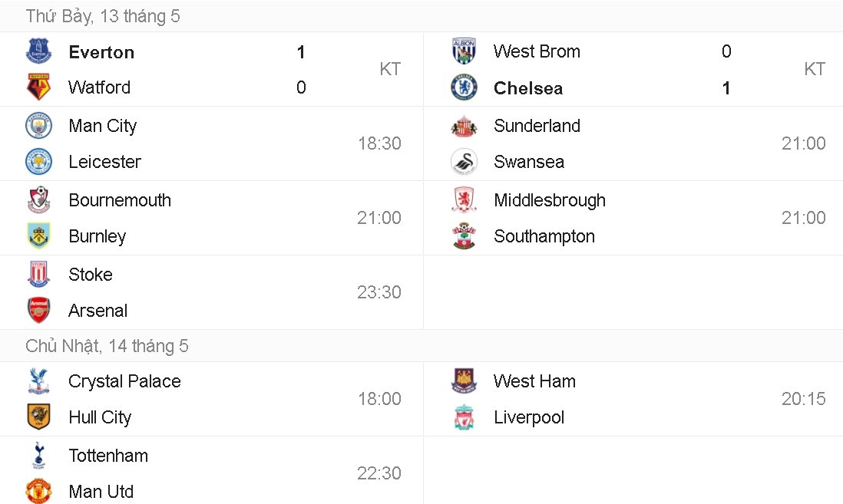Click the Liverpool club crest
This screenshot has height=504, width=843.
pos(464,417)
